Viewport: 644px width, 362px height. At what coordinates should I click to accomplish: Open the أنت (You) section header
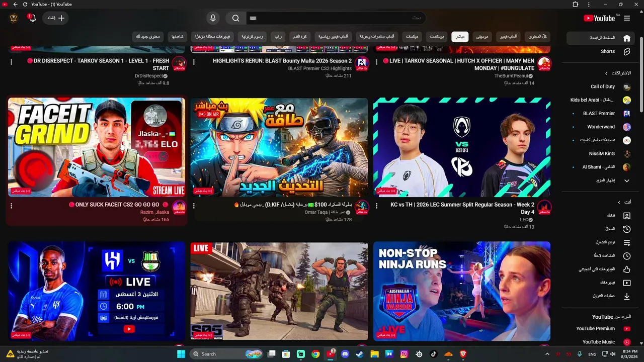tap(624, 202)
